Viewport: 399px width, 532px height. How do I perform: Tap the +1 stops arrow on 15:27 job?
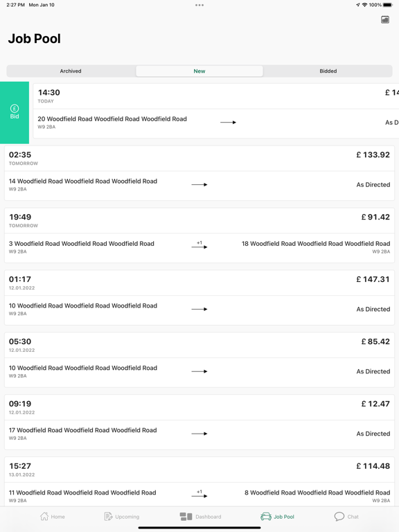point(199,495)
